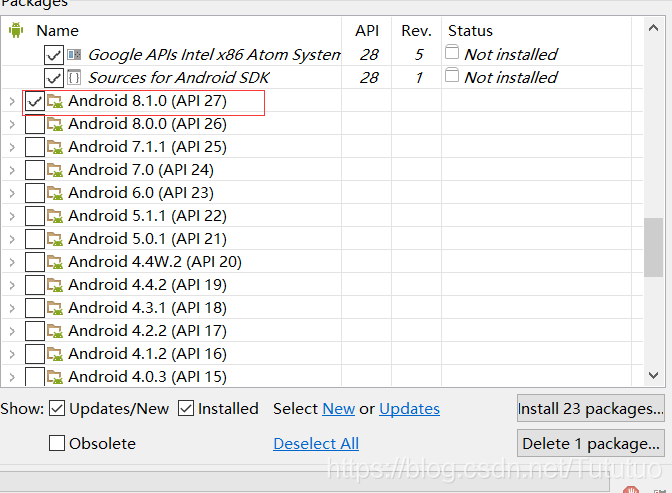
Task: Check the Android 6.0 (API 23) checkbox
Action: click(x=35, y=193)
